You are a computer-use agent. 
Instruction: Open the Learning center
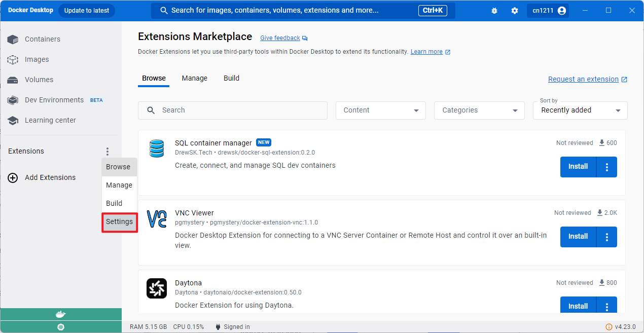coord(51,120)
